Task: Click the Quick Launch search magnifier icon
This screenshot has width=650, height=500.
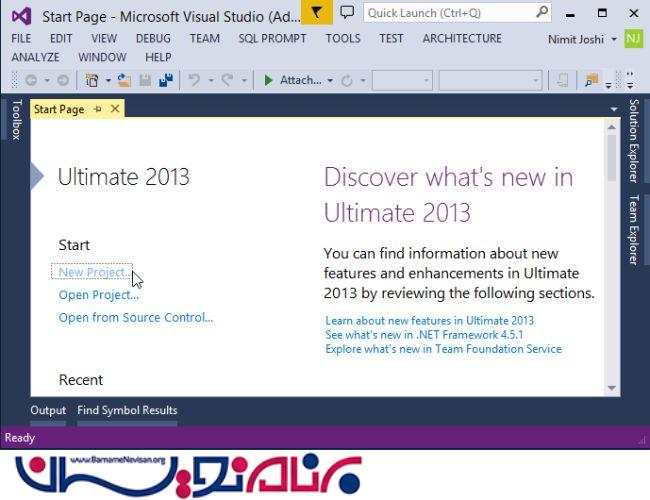Action: (541, 13)
